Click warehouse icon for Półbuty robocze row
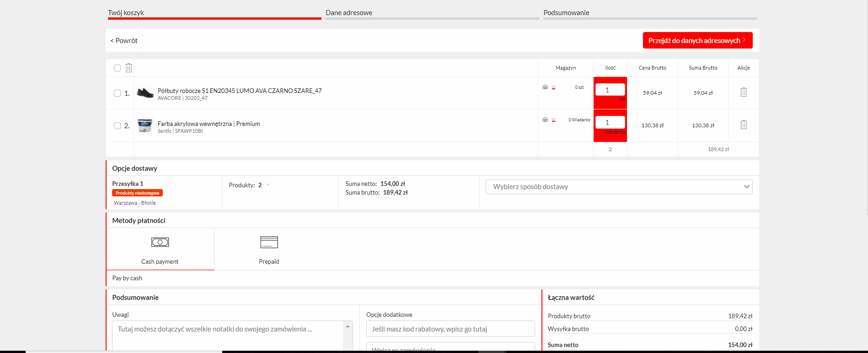Viewport: 868px width, 353px height. 545,87
